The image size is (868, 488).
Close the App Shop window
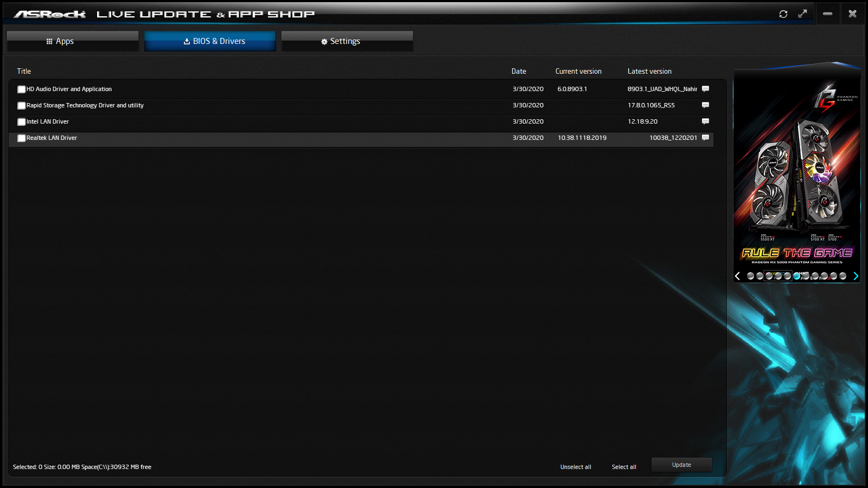click(x=852, y=14)
